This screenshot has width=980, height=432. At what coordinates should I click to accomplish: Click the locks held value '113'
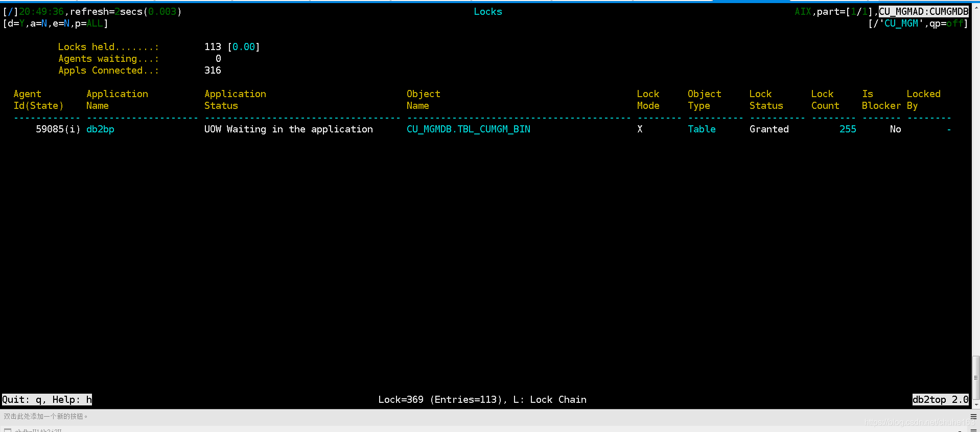(213, 47)
